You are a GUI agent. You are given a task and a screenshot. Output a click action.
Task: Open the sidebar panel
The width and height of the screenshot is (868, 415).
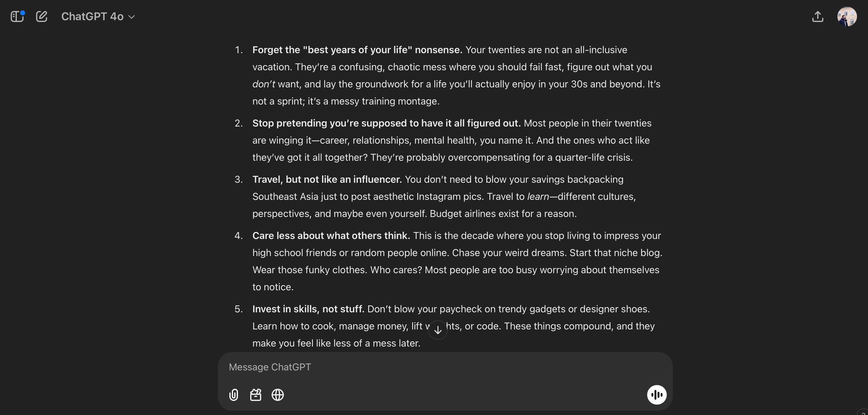(17, 17)
